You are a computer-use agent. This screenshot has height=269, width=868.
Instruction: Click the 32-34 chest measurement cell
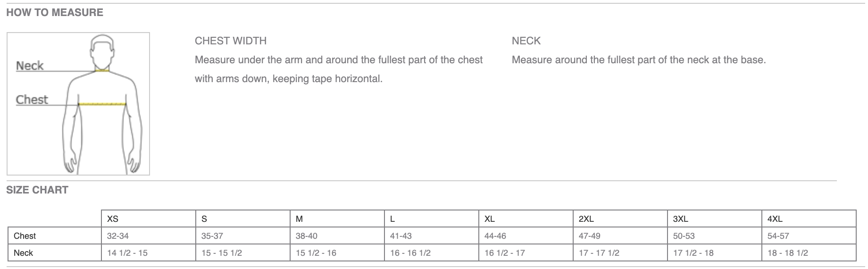point(118,236)
